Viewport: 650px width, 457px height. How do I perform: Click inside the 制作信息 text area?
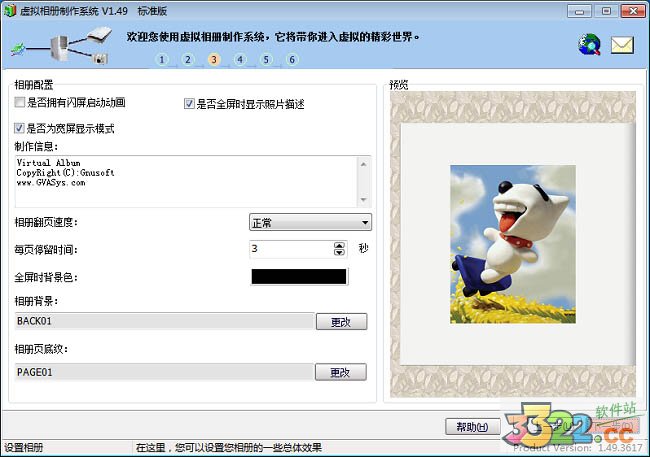pyautogui.click(x=186, y=182)
